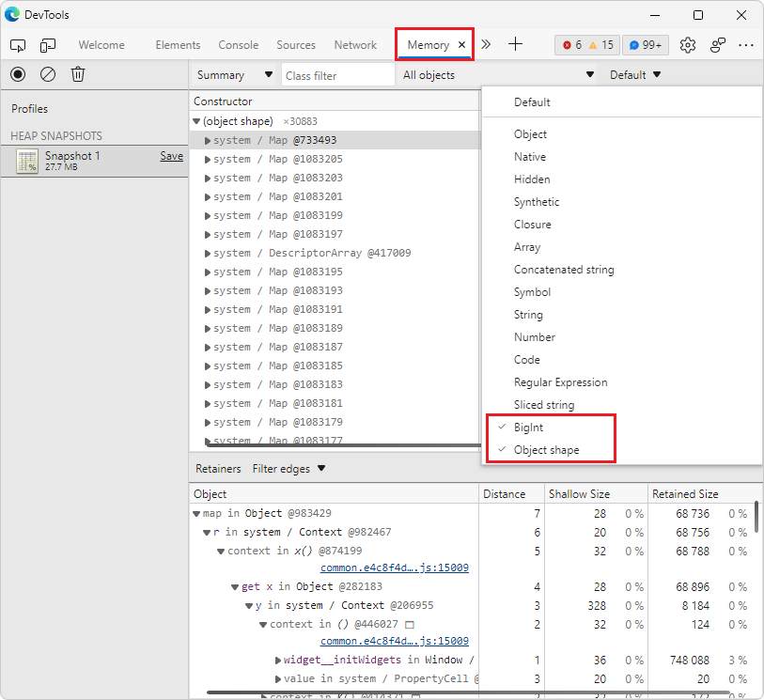Click the Save link for Snapshot 1
Image resolution: width=764 pixels, height=700 pixels.
click(171, 155)
